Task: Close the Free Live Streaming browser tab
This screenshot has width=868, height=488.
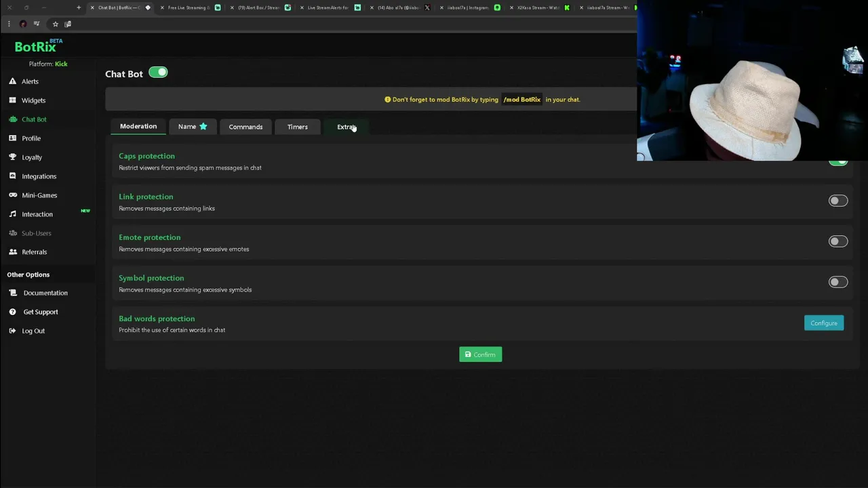Action: point(162,7)
